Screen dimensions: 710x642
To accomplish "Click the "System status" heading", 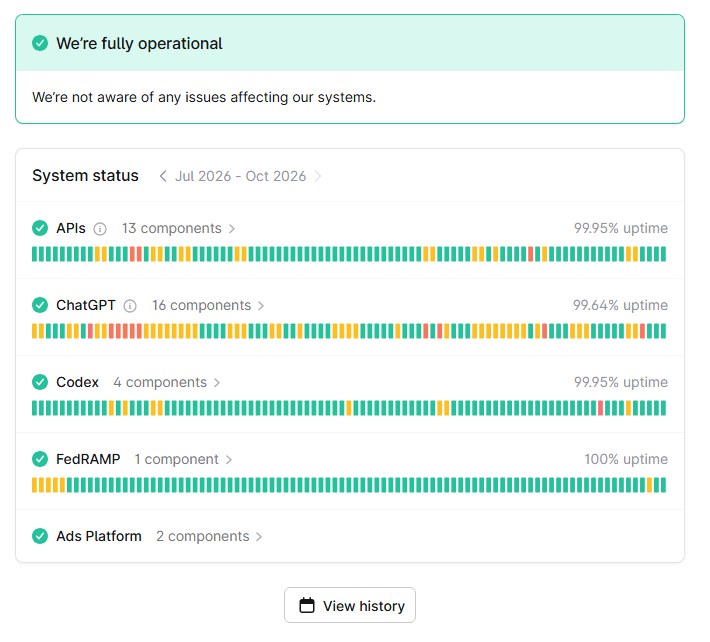I will click(x=85, y=176).
